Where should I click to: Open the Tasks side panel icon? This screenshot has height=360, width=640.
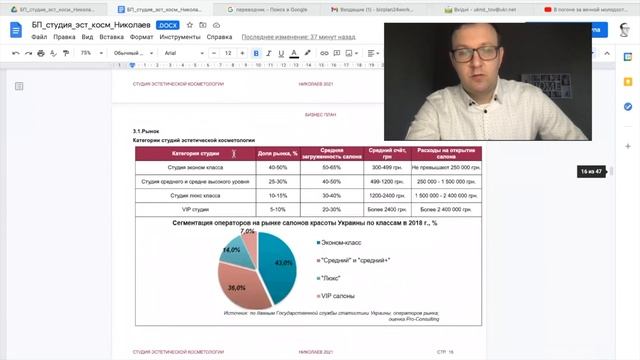click(x=628, y=107)
